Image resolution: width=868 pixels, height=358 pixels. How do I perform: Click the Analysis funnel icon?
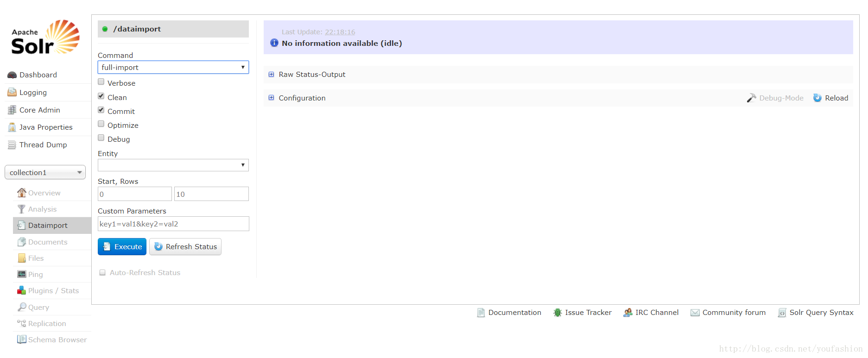(21, 209)
